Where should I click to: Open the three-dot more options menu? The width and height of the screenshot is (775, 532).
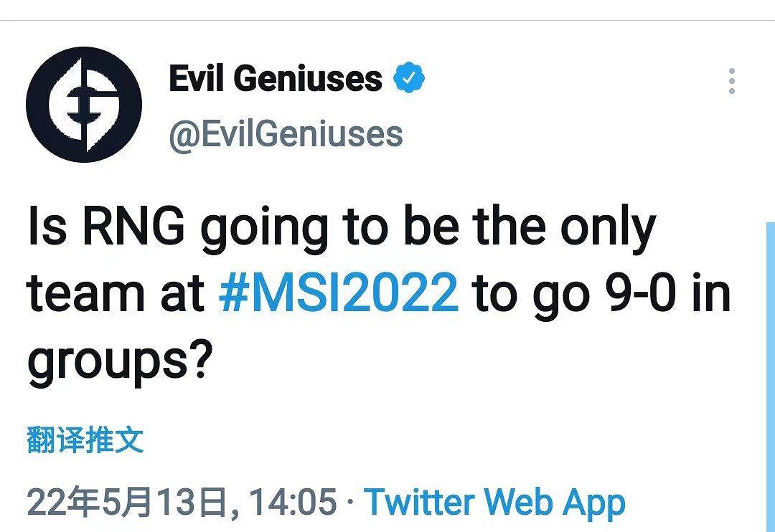pos(731,82)
